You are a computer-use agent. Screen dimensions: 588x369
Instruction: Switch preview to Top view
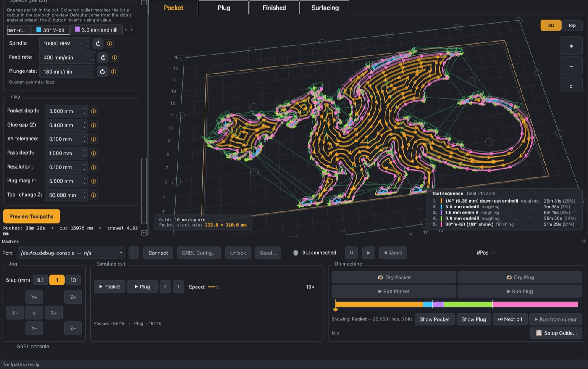pyautogui.click(x=572, y=25)
